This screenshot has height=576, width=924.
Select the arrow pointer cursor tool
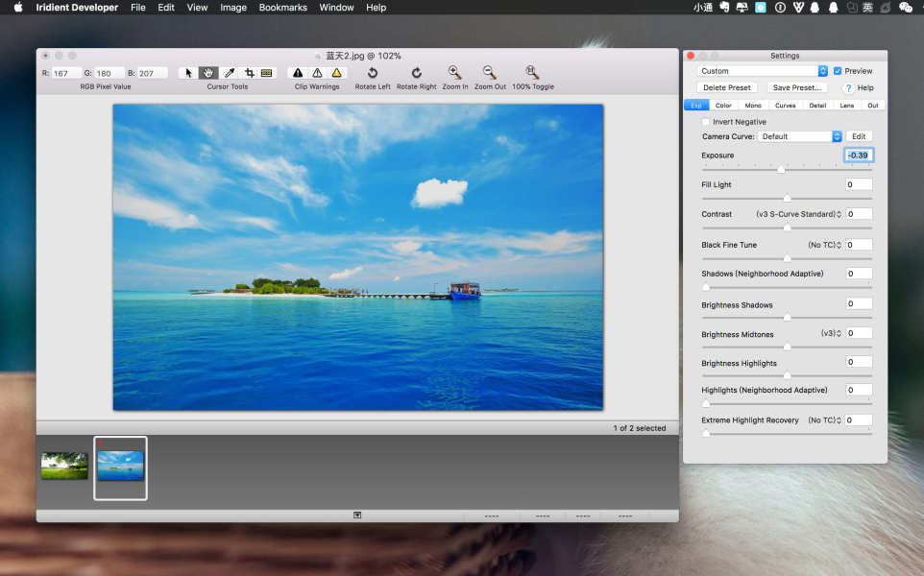[x=188, y=73]
